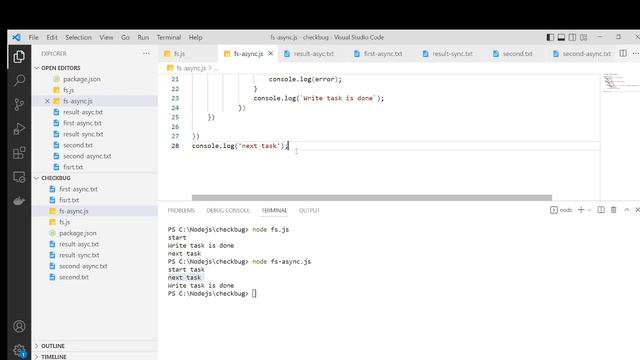Open package.json in Open Editors
Viewport: 640px width, 360px height.
(82, 79)
